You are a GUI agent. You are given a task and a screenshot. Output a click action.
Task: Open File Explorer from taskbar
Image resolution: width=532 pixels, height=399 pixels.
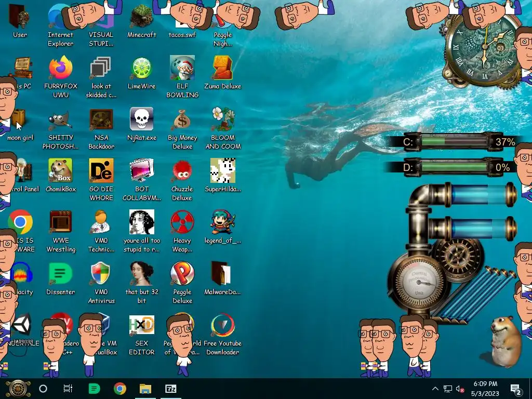click(x=145, y=389)
